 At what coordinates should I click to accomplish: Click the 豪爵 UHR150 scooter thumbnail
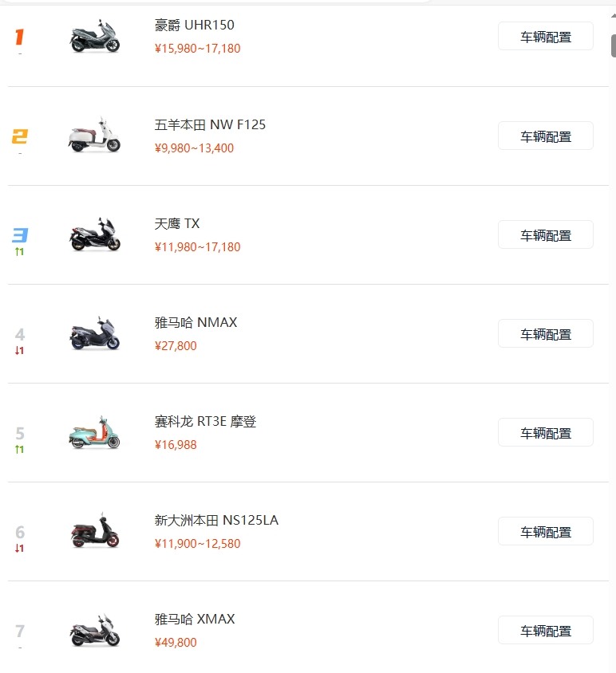(x=94, y=37)
